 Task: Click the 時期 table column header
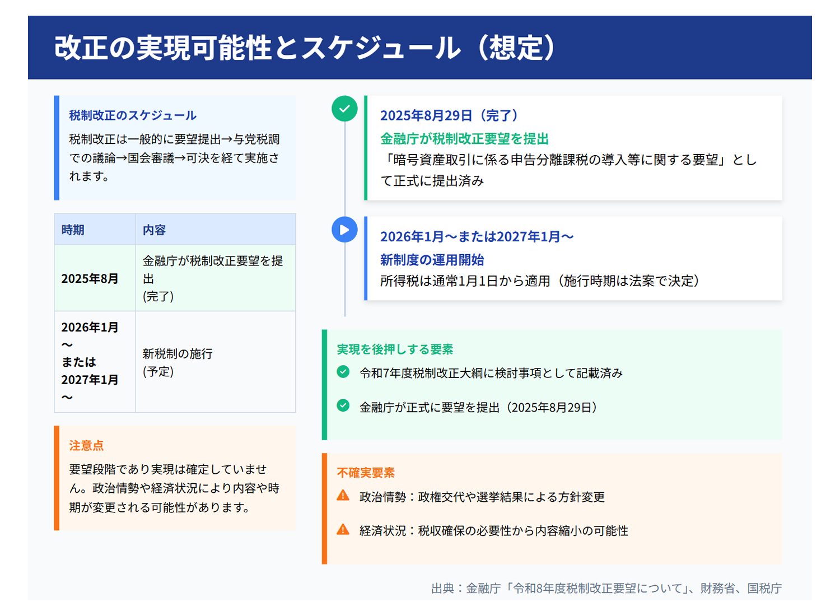(x=73, y=230)
